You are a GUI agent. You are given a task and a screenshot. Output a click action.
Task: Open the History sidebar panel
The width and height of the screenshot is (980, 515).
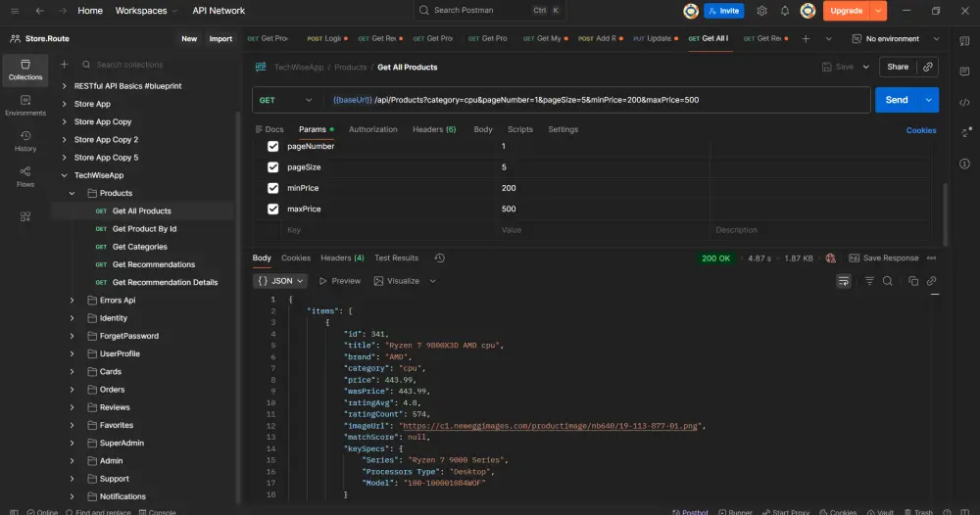(25, 141)
